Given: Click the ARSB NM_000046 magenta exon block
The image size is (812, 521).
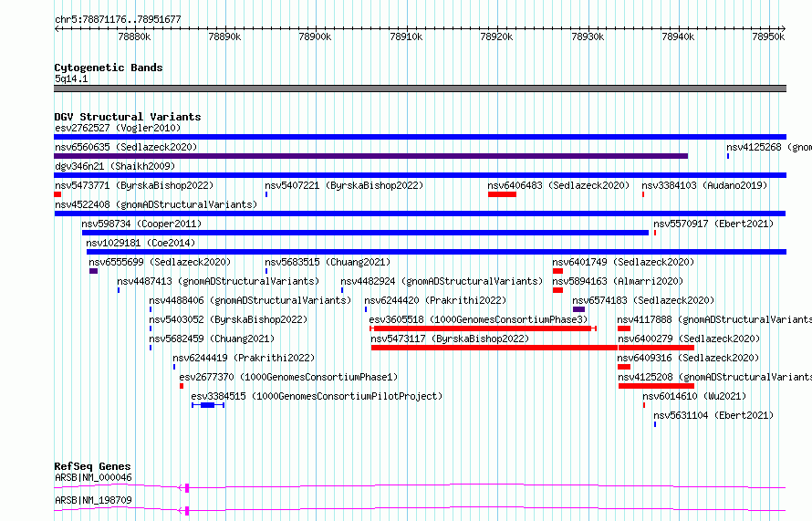Looking at the screenshot, I should pos(187,488).
